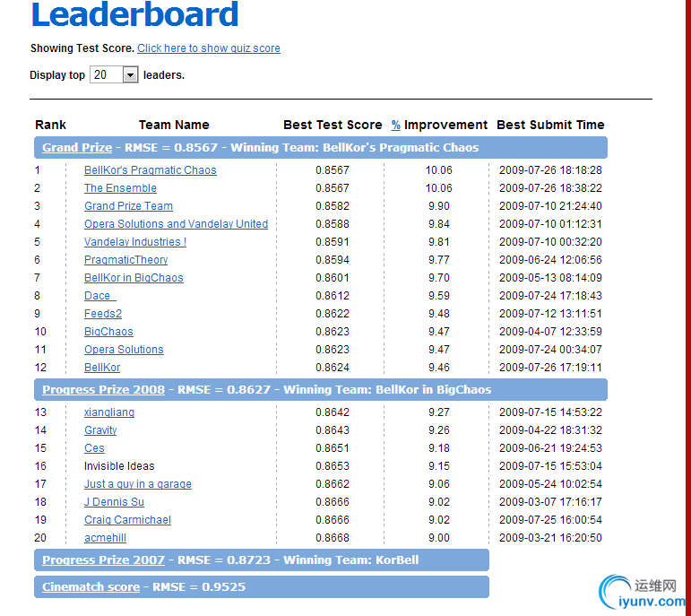691x616 pixels.
Task: Click the test score 0.8668
Action: click(x=333, y=538)
